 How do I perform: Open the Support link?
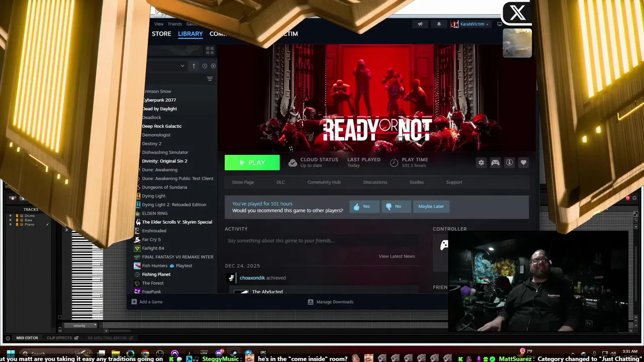(454, 182)
